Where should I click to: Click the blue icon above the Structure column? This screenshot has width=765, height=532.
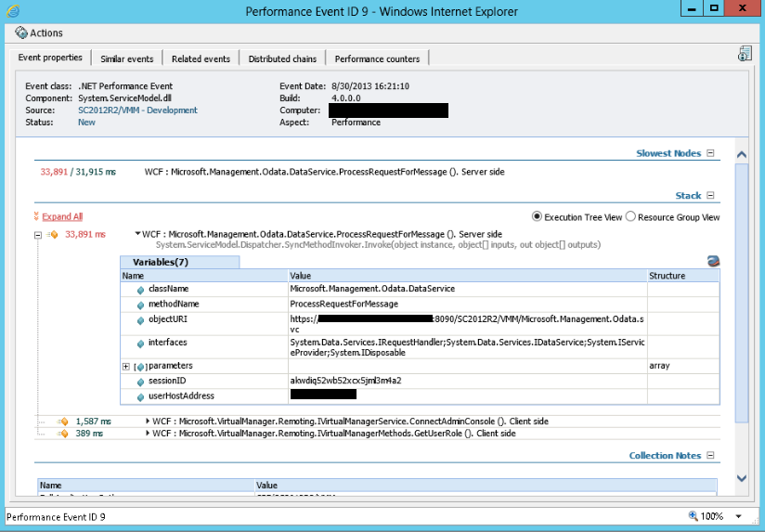pyautogui.click(x=712, y=262)
